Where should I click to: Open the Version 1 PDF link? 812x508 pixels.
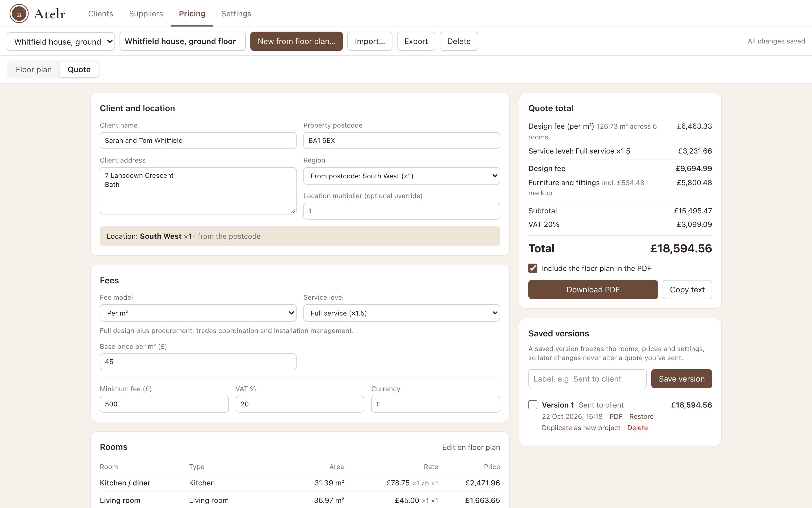(x=616, y=417)
